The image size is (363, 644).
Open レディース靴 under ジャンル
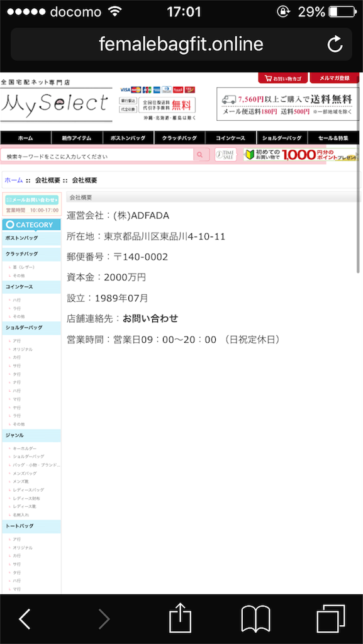[23, 506]
